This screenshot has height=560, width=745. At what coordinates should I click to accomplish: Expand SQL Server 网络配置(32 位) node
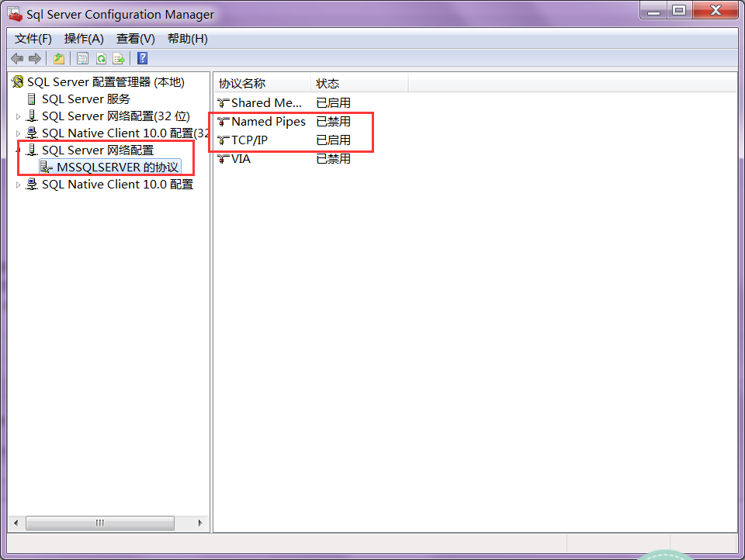point(18,116)
